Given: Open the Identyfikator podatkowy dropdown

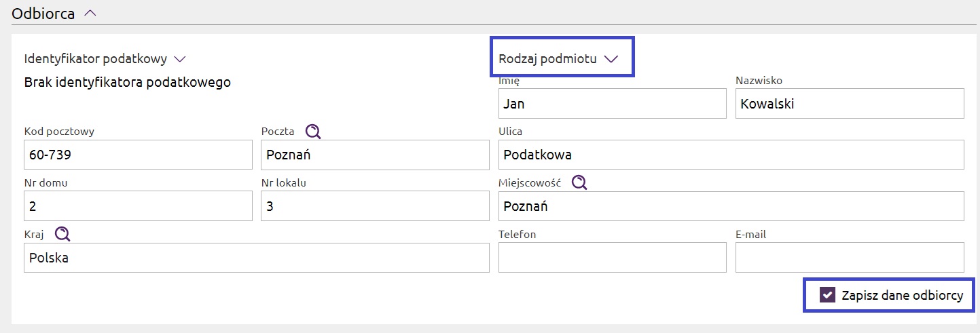Looking at the screenshot, I should click(x=180, y=59).
